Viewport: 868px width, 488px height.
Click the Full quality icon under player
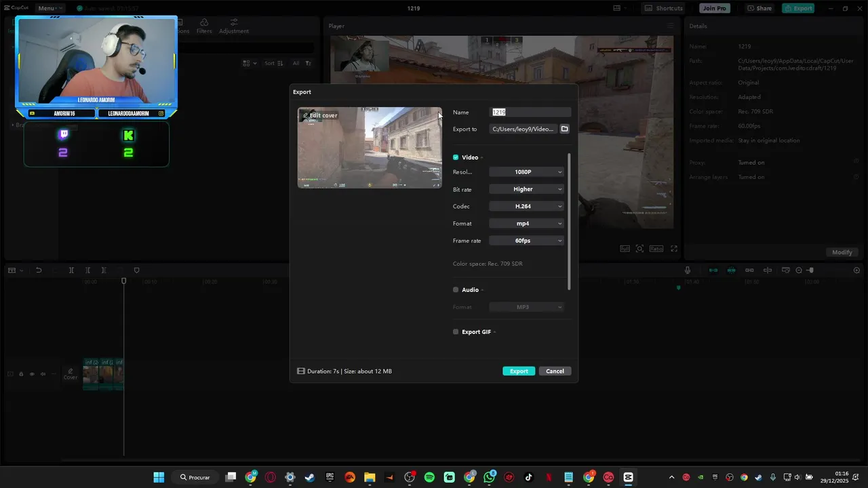click(x=625, y=249)
